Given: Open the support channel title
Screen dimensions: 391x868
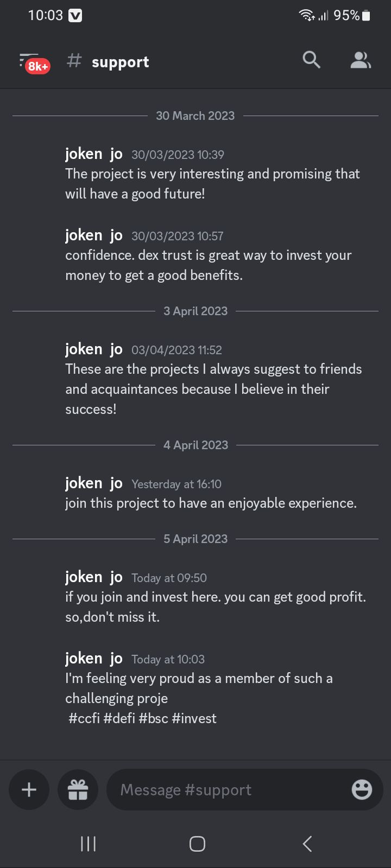Looking at the screenshot, I should 120,62.
